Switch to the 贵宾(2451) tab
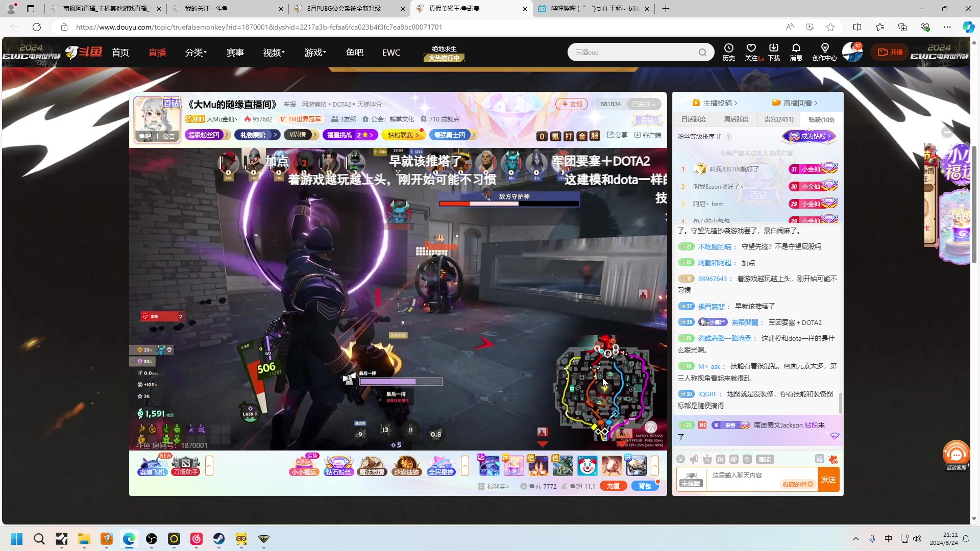This screenshot has width=980, height=551. click(x=779, y=119)
